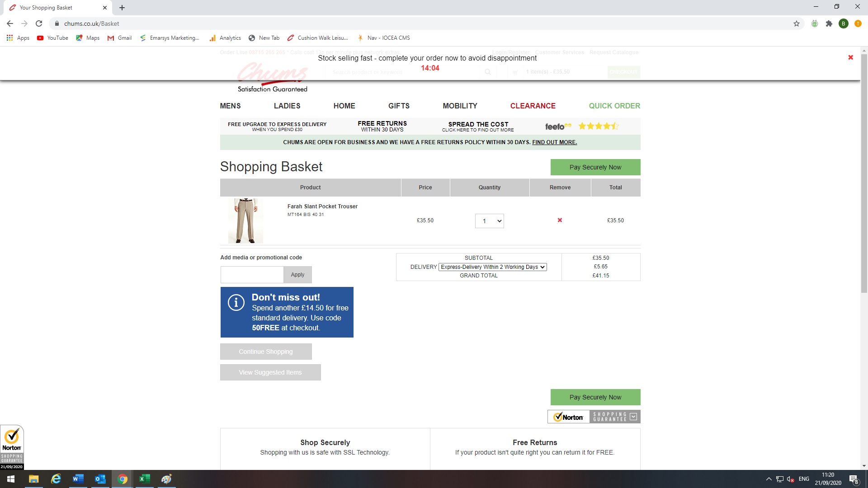Close the stock selling fast banner

[850, 57]
